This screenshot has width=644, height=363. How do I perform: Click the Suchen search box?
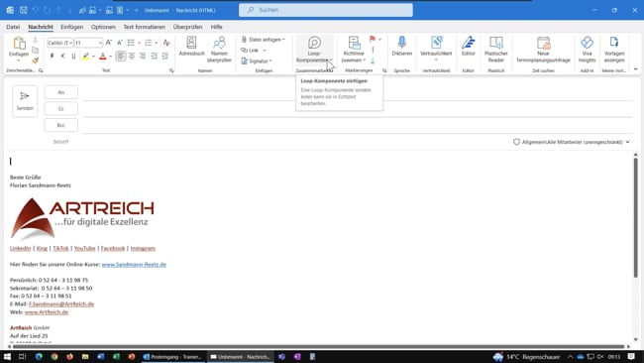326,10
